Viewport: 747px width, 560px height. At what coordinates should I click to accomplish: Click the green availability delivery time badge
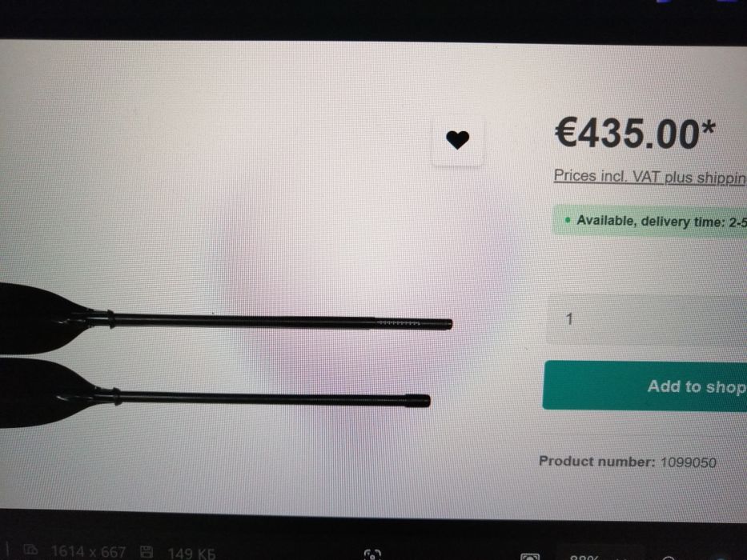coord(649,221)
